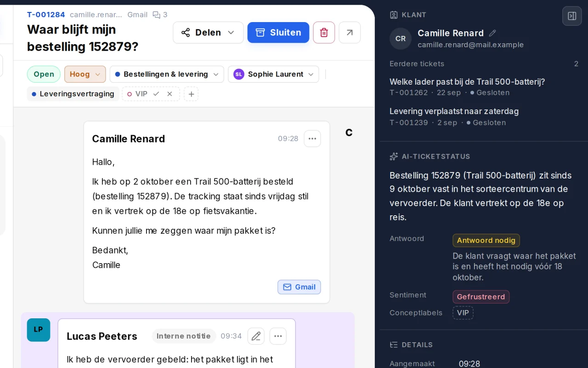Click the 09:28 timestamp on Camille's message

coord(288,138)
